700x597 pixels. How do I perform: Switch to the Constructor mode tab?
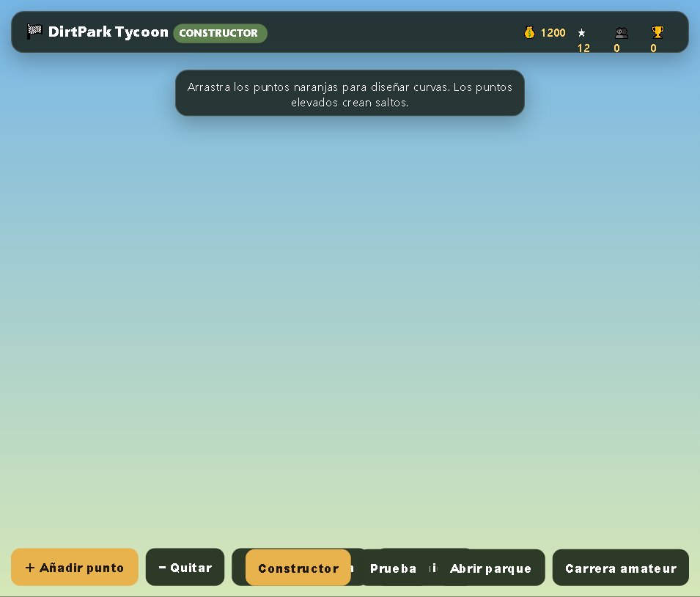pos(298,568)
